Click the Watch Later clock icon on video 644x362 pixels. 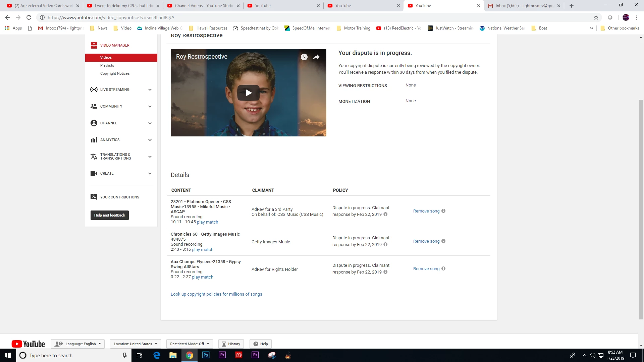point(304,57)
